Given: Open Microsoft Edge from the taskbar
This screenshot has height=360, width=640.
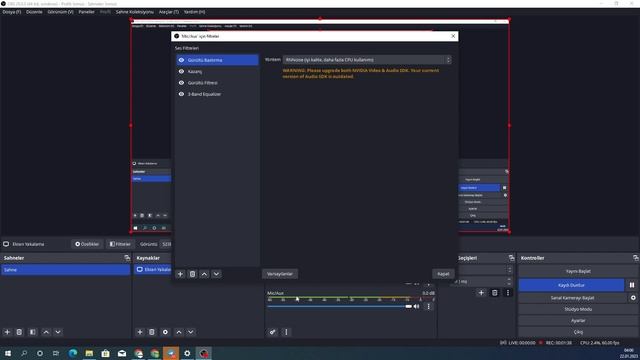Looking at the screenshot, I should 73,353.
